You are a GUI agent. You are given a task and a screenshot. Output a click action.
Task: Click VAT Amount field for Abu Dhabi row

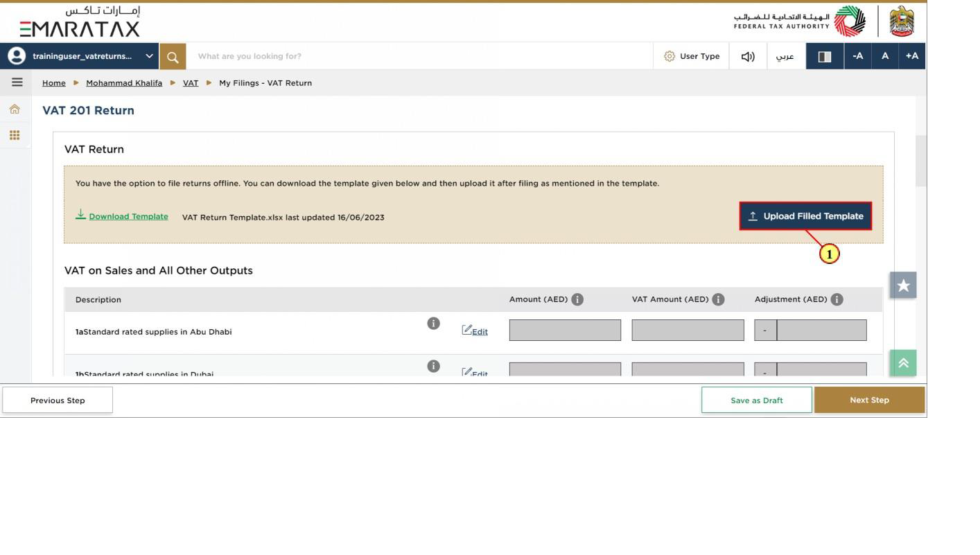(x=688, y=331)
